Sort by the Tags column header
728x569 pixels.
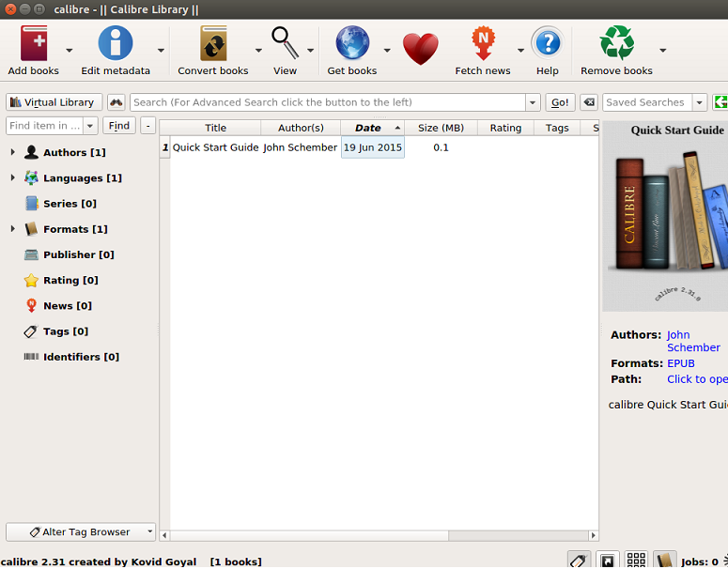point(557,128)
